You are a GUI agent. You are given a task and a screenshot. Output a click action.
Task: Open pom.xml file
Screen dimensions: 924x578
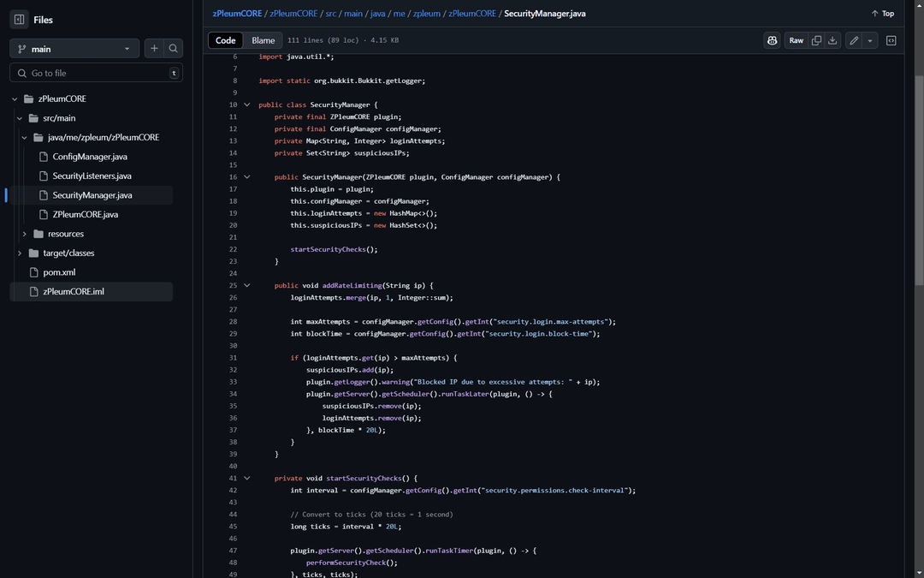click(59, 272)
